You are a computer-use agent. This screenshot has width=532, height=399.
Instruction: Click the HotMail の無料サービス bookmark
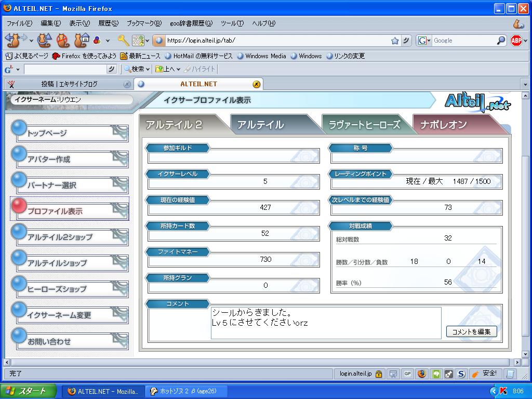(x=198, y=56)
